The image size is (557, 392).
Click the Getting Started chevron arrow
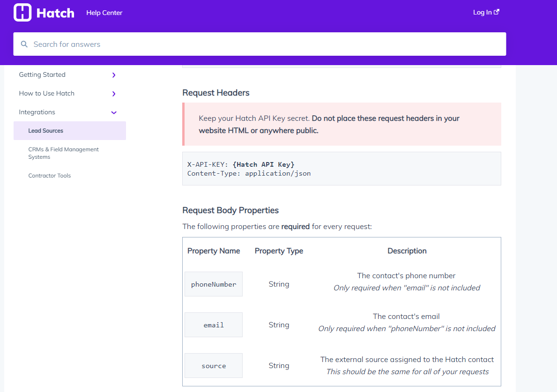point(113,74)
